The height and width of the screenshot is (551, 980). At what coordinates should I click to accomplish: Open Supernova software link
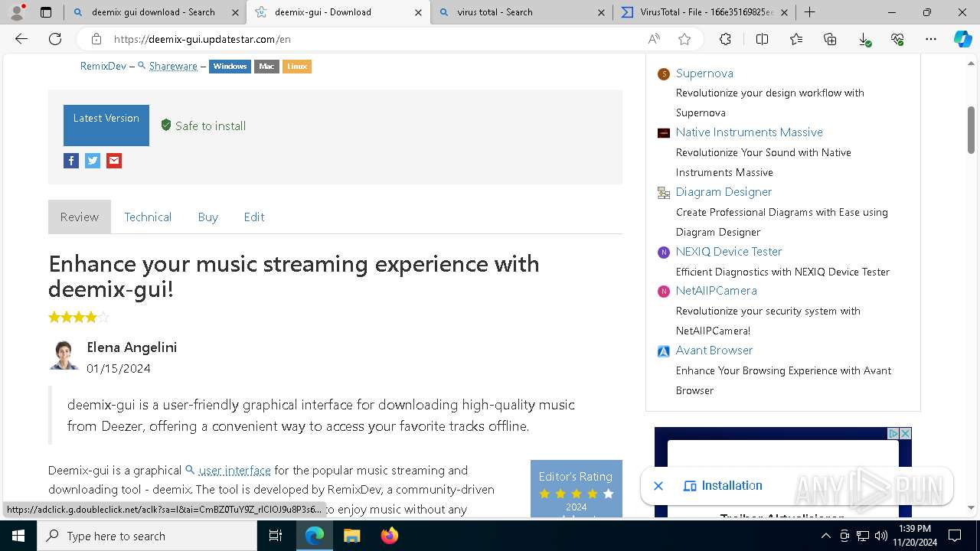704,73
